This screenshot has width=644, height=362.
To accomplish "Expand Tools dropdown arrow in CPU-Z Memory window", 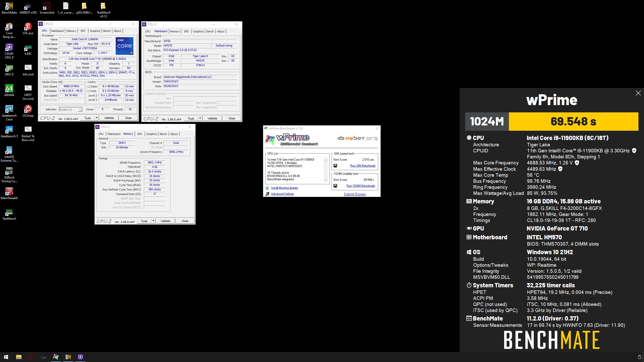I will tap(153, 221).
